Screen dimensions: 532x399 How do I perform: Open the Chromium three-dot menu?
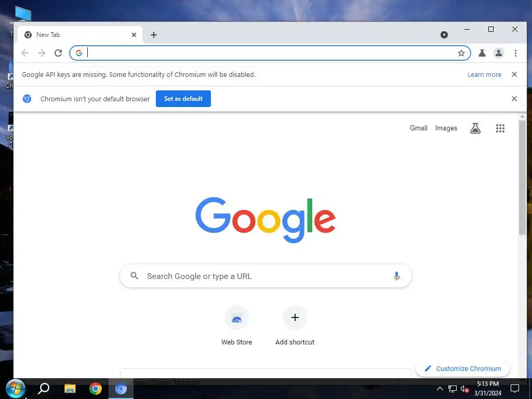click(x=515, y=53)
